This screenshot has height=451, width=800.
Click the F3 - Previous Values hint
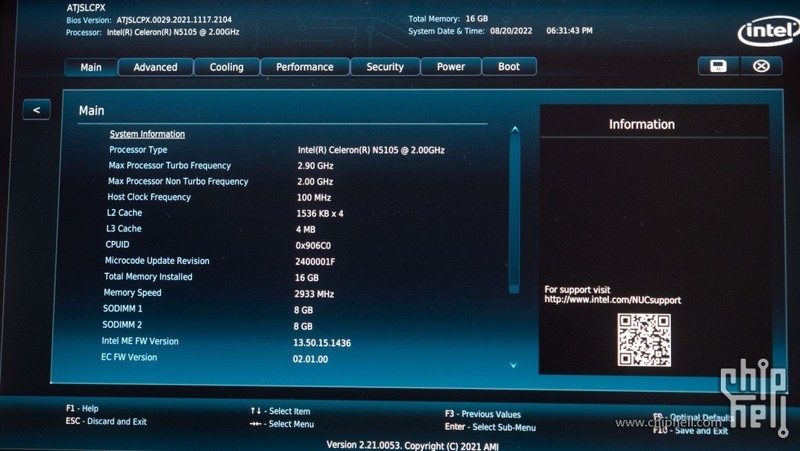[x=483, y=414]
